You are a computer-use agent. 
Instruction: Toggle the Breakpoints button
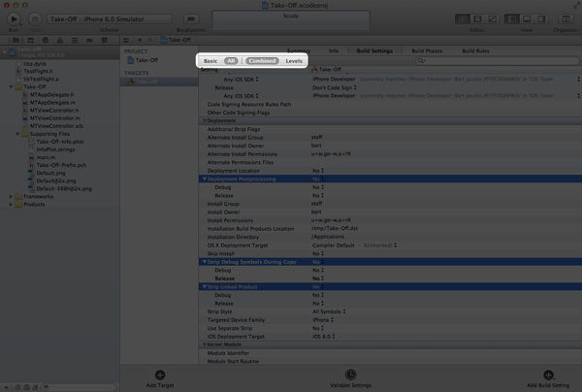tap(191, 19)
